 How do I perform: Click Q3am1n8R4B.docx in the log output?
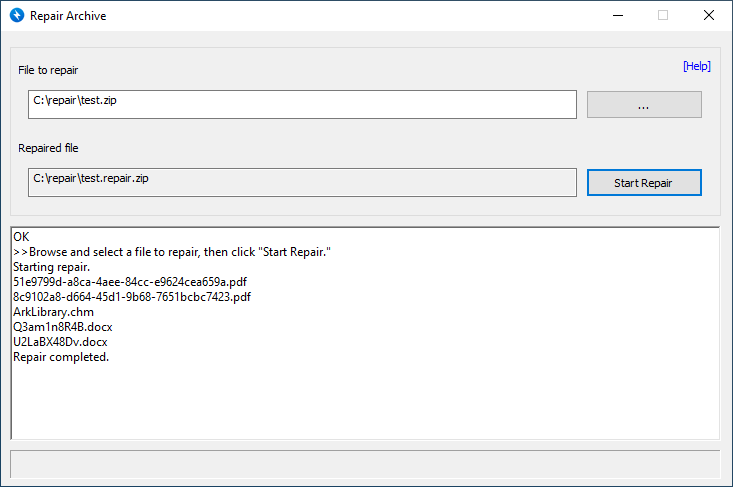point(63,327)
